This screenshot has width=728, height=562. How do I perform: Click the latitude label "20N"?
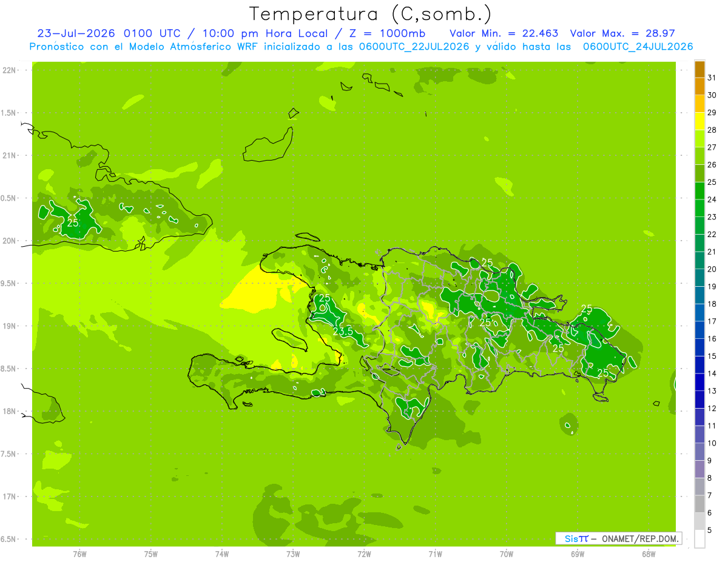point(9,241)
